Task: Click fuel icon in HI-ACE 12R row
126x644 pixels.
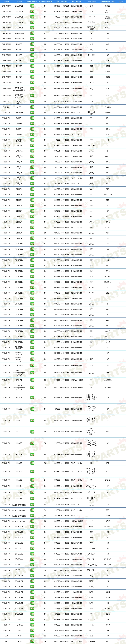Action: (32, 398)
